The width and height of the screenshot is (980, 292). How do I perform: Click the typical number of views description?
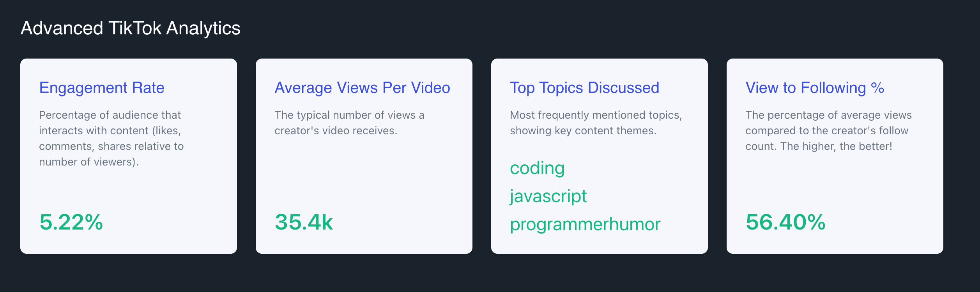(349, 123)
